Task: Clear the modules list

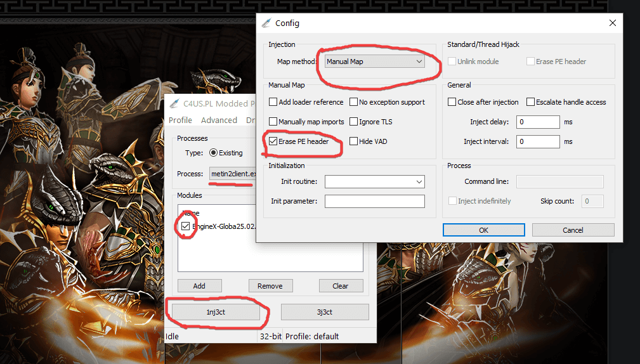Action: click(341, 286)
